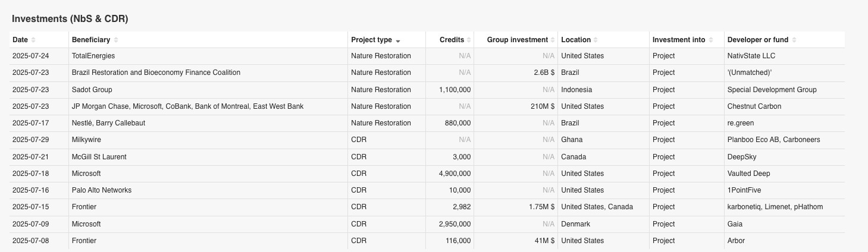Select the 210M $ group investment
This screenshot has width=868, height=252.
[542, 106]
